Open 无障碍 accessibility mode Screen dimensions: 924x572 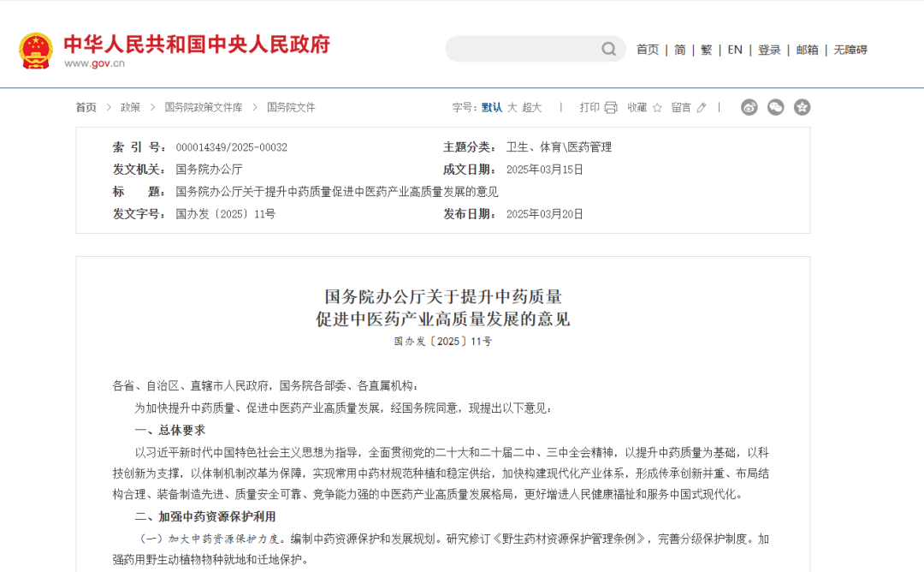pyautogui.click(x=850, y=50)
